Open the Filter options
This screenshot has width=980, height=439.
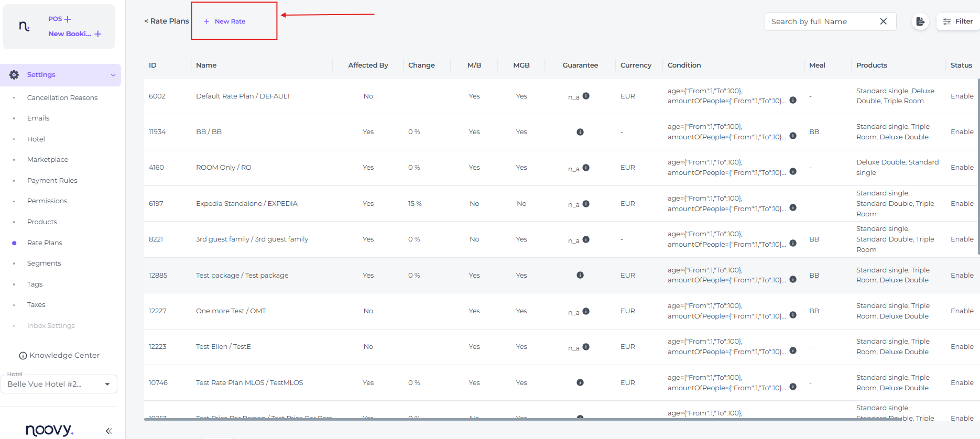click(958, 21)
